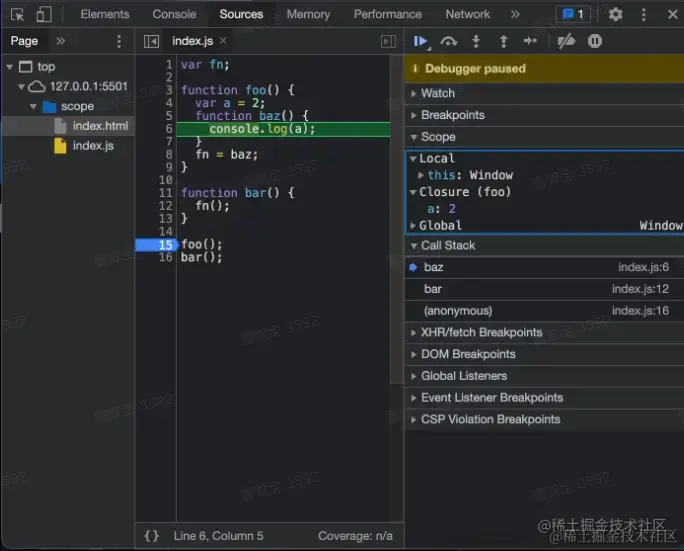This screenshot has width=684, height=551.
Task: Open the Network tab
Action: click(x=468, y=14)
